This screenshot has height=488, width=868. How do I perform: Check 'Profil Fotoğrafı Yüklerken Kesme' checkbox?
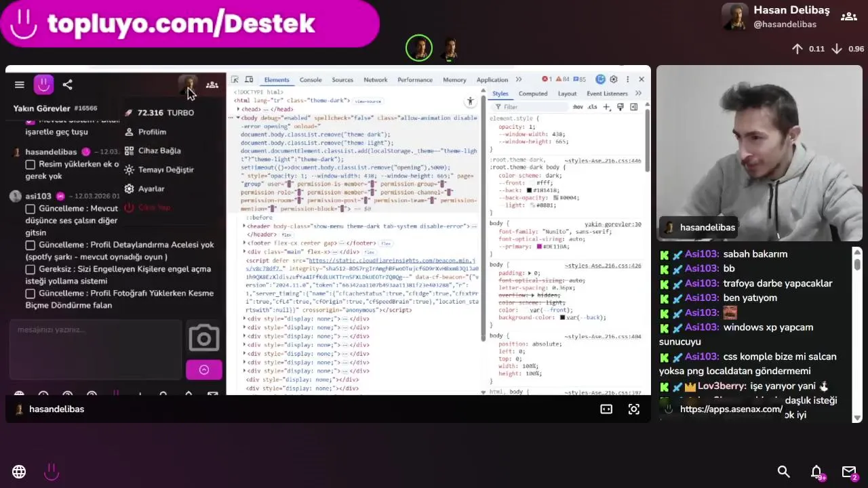[31, 294]
